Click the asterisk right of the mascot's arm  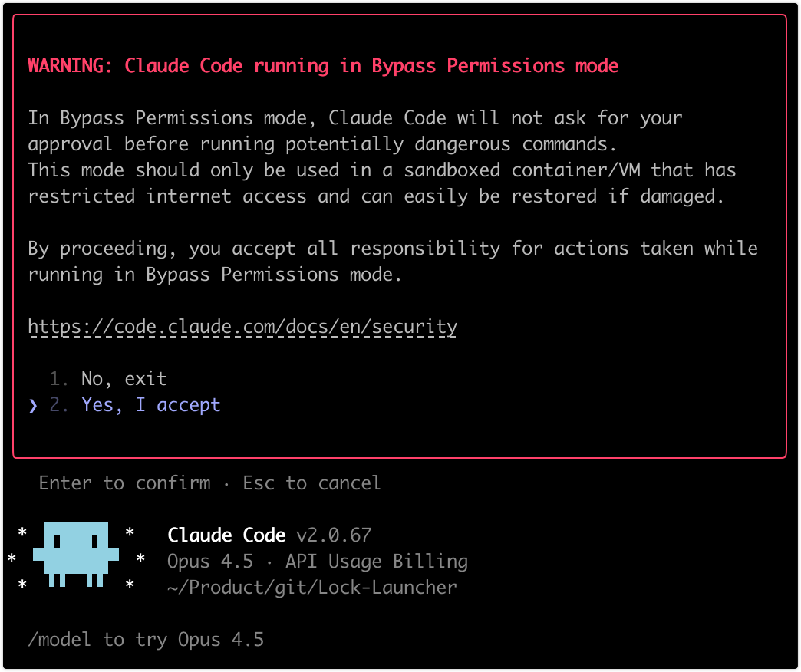point(140,559)
